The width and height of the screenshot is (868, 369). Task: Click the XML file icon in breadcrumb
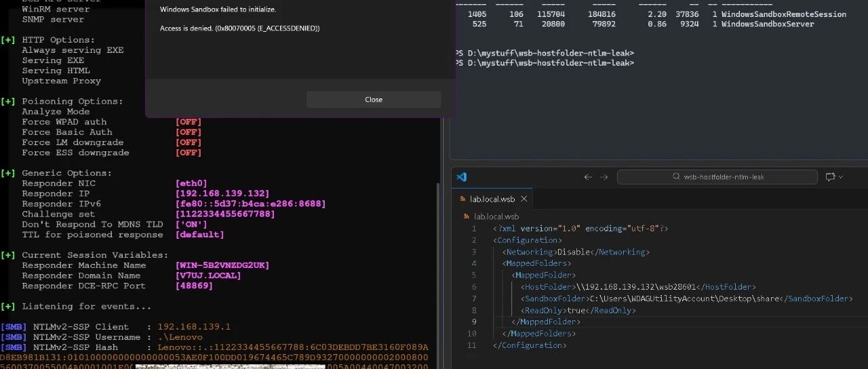467,216
